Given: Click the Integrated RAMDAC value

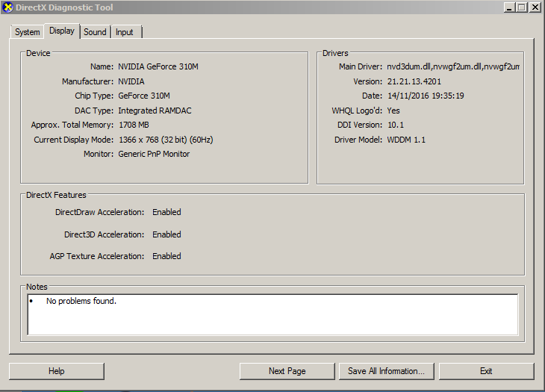Looking at the screenshot, I should pyautogui.click(x=155, y=111).
